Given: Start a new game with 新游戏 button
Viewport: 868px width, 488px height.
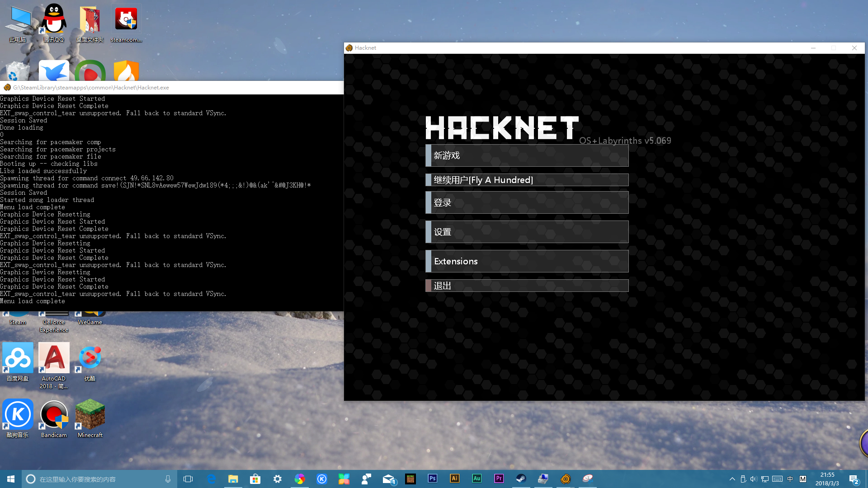Looking at the screenshot, I should (x=527, y=155).
